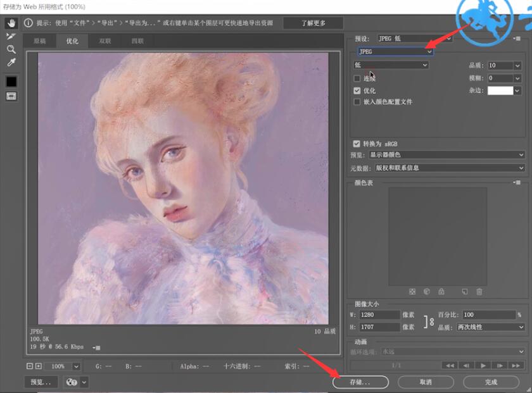532x393 pixels.
Task: Click shift colors to web palette icon
Action: click(x=426, y=292)
